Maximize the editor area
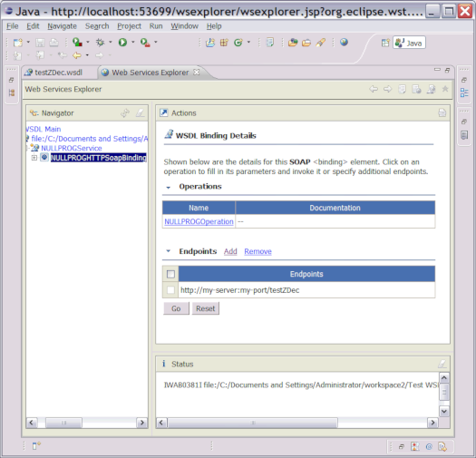 tap(447, 70)
